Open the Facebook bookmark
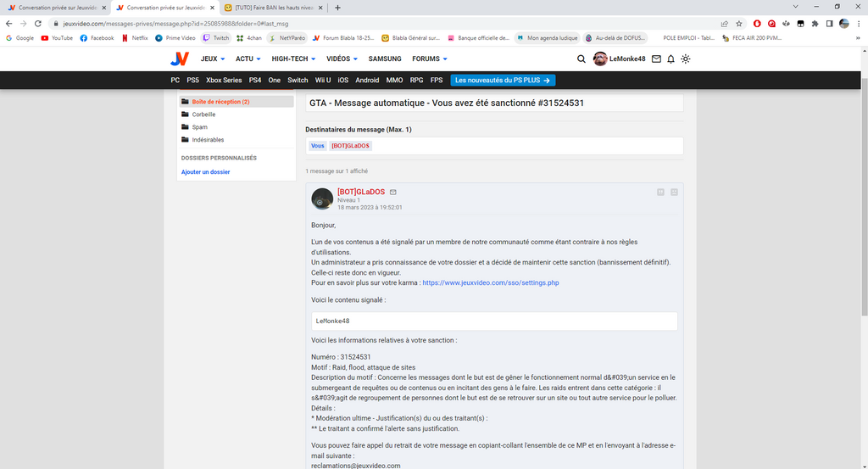The image size is (868, 469). (97, 38)
